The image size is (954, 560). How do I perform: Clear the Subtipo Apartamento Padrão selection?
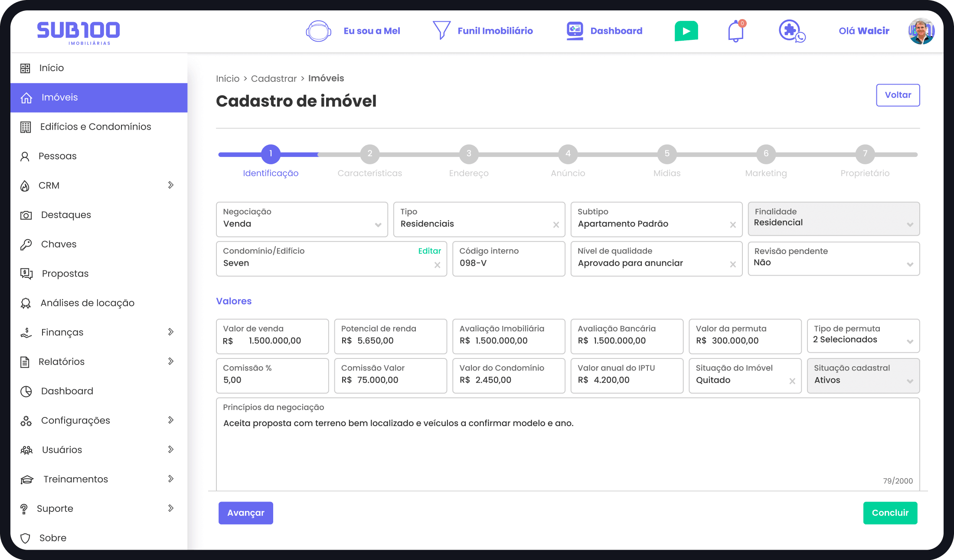[x=733, y=225]
